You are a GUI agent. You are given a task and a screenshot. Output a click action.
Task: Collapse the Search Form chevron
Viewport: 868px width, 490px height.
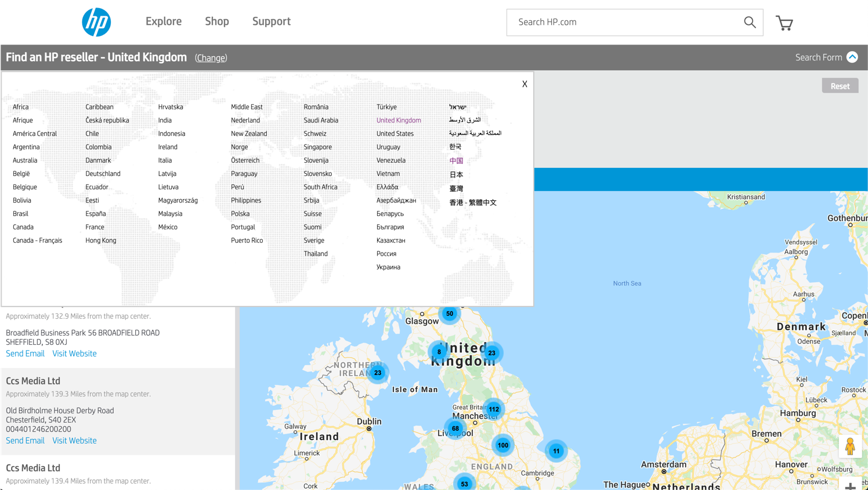click(852, 57)
